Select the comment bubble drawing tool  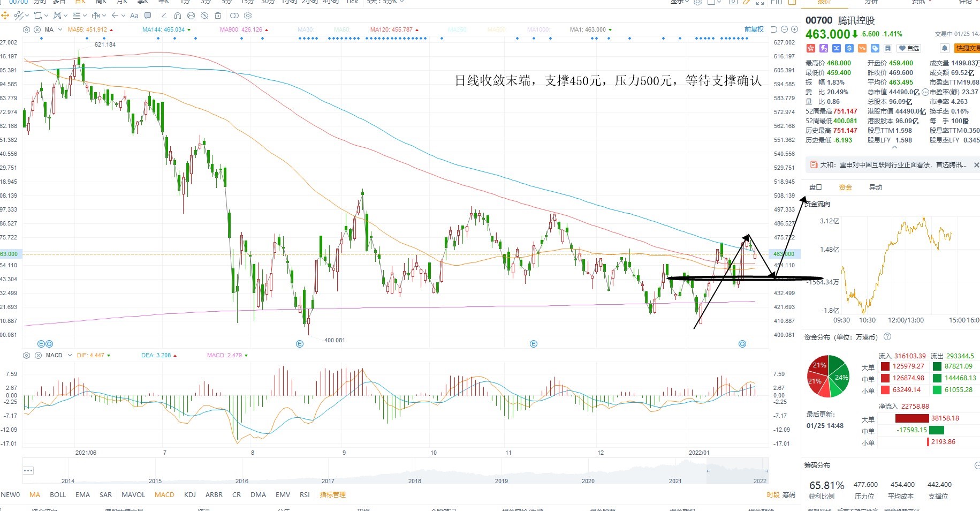tap(148, 16)
